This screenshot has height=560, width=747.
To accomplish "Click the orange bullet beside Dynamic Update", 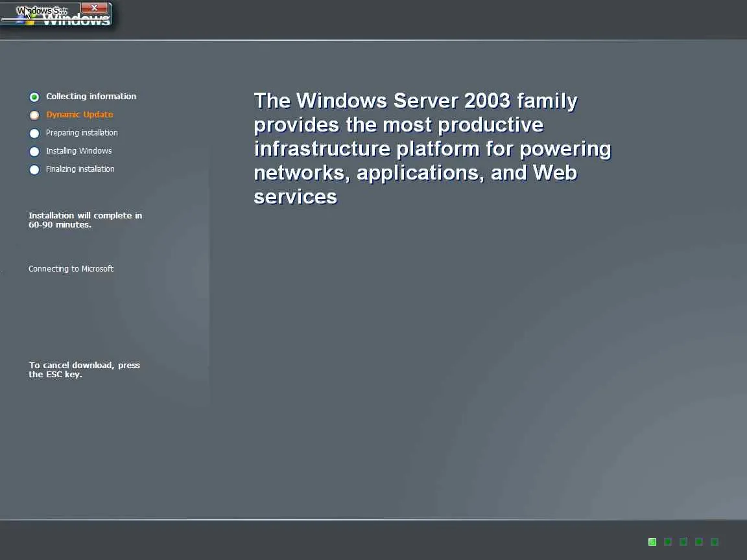I will click(x=34, y=115).
